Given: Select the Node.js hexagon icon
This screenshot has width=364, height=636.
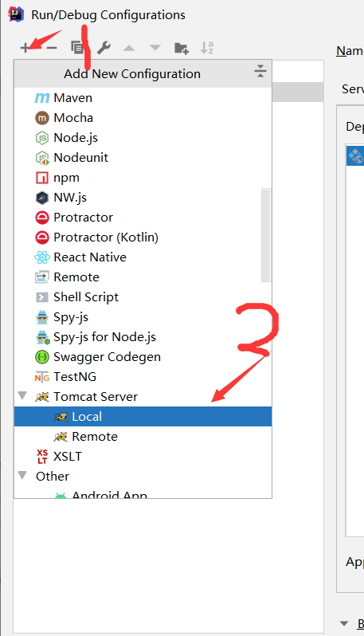Looking at the screenshot, I should tap(41, 138).
